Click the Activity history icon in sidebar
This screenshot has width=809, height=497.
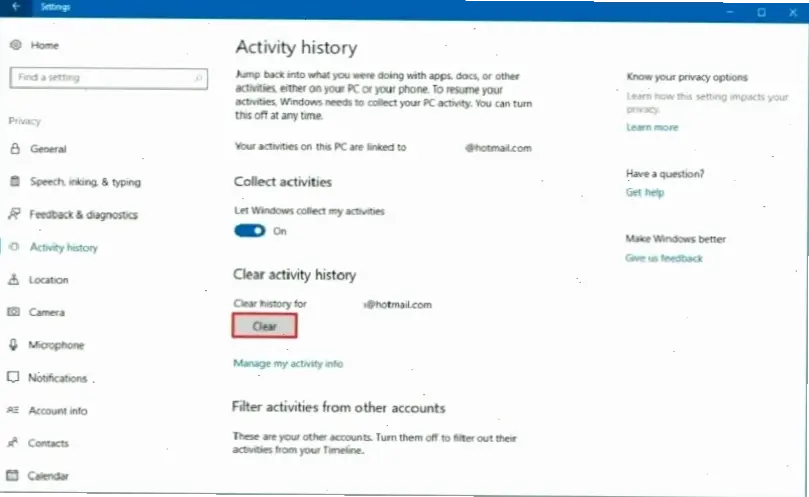14,247
